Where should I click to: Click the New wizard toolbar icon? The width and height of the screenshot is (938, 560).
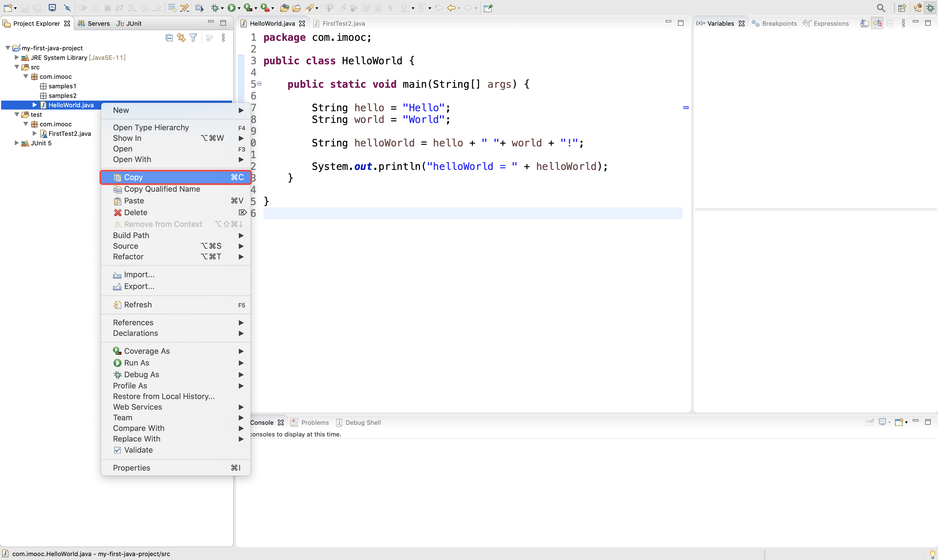coord(8,8)
